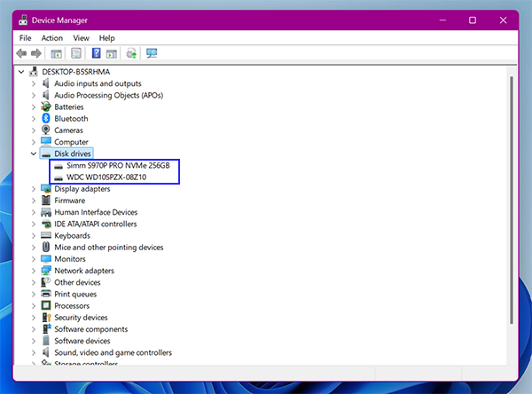Image resolution: width=532 pixels, height=394 pixels.
Task: Click the Display adapters icon
Action: click(46, 188)
